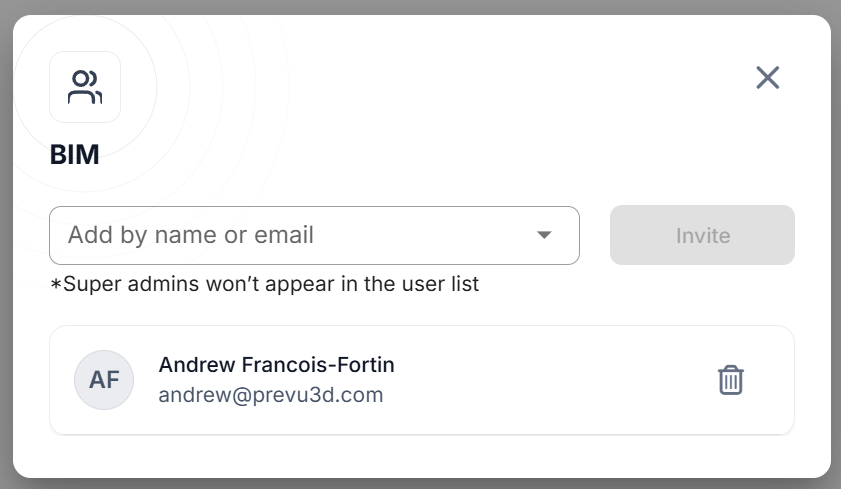Send the invitation with the Invite button
The image size is (841, 489).
pos(702,236)
